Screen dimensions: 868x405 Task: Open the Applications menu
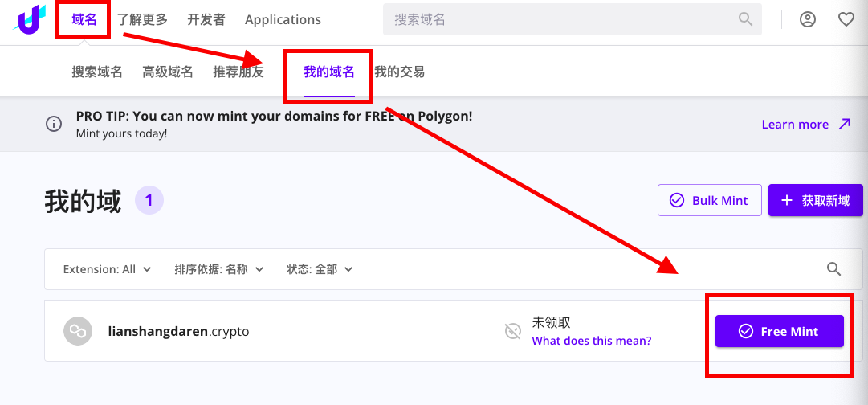click(283, 20)
